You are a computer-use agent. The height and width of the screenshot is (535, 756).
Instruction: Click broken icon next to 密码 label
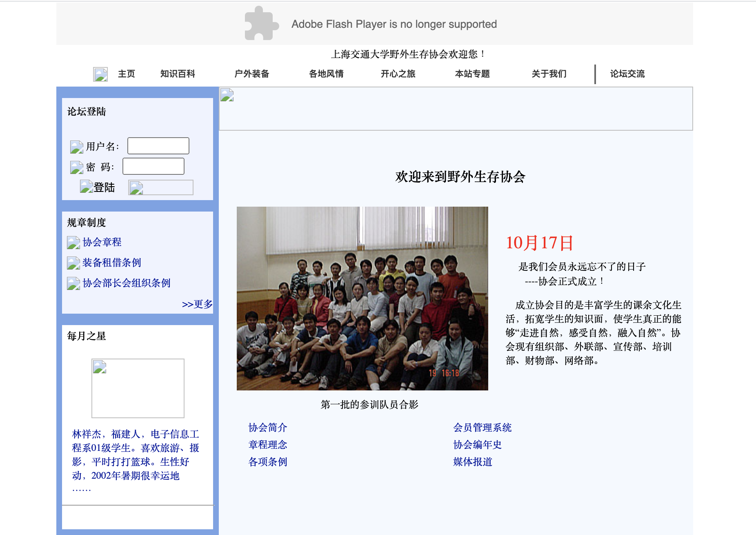77,167
